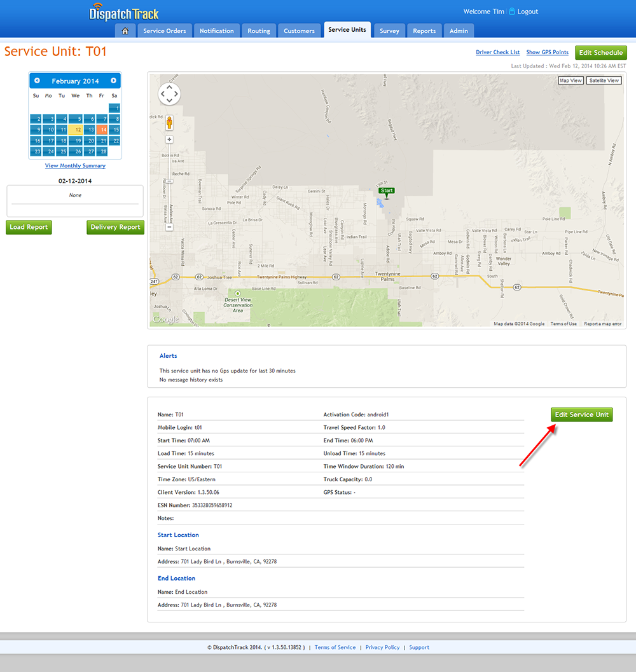Switch to Satellite View
636x672 pixels.
coord(604,81)
